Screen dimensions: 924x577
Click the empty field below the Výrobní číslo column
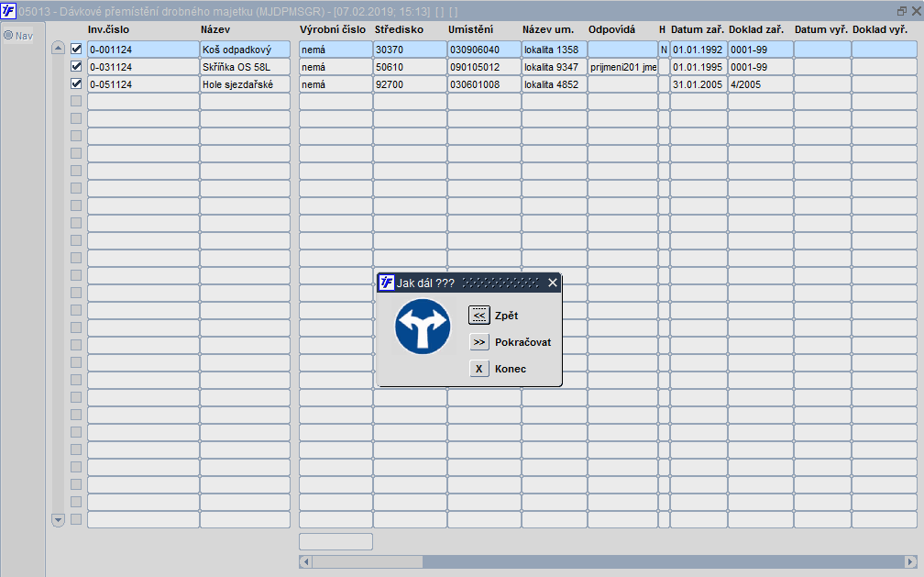click(x=335, y=541)
